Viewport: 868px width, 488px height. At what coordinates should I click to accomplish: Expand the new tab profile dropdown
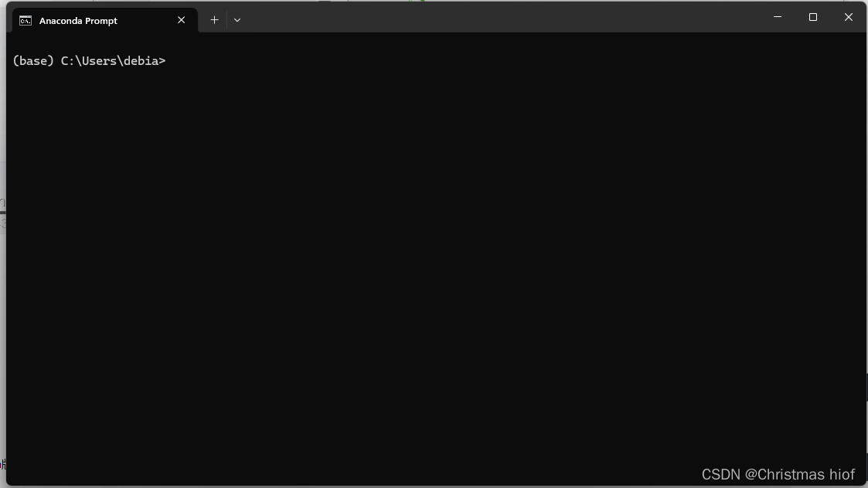coord(237,20)
